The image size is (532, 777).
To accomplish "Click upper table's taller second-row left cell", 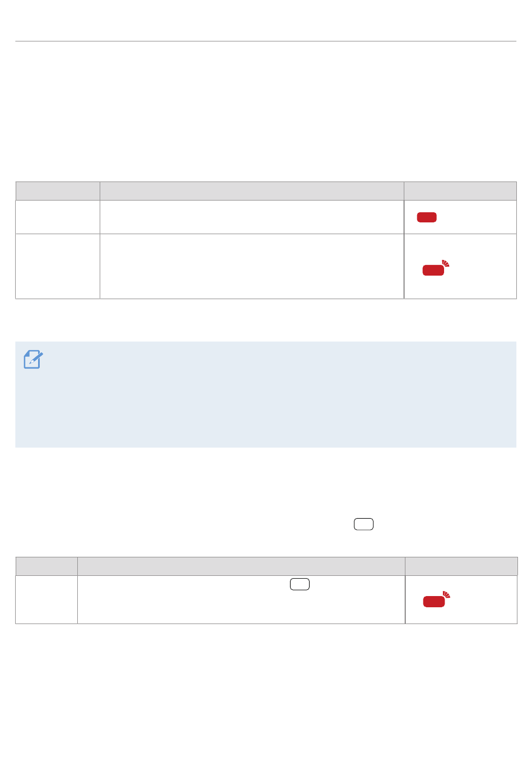I will point(58,267).
